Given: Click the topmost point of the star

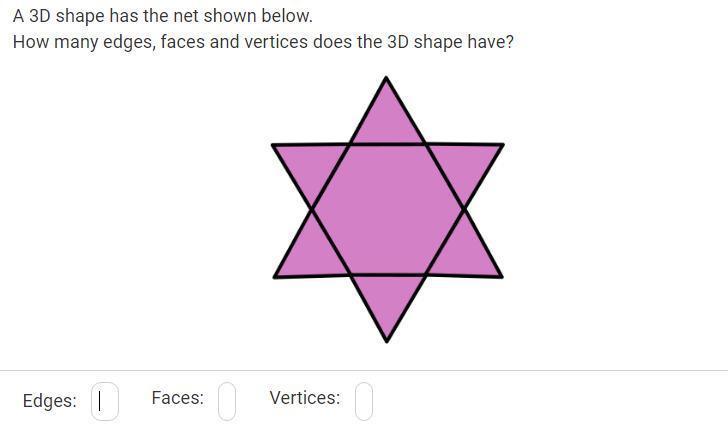Looking at the screenshot, I should (387, 78).
